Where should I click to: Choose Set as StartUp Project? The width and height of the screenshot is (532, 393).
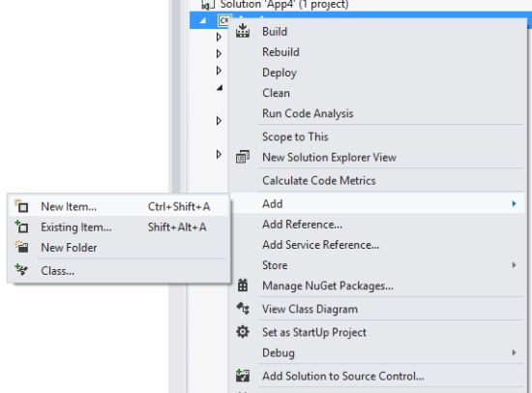tap(377, 332)
